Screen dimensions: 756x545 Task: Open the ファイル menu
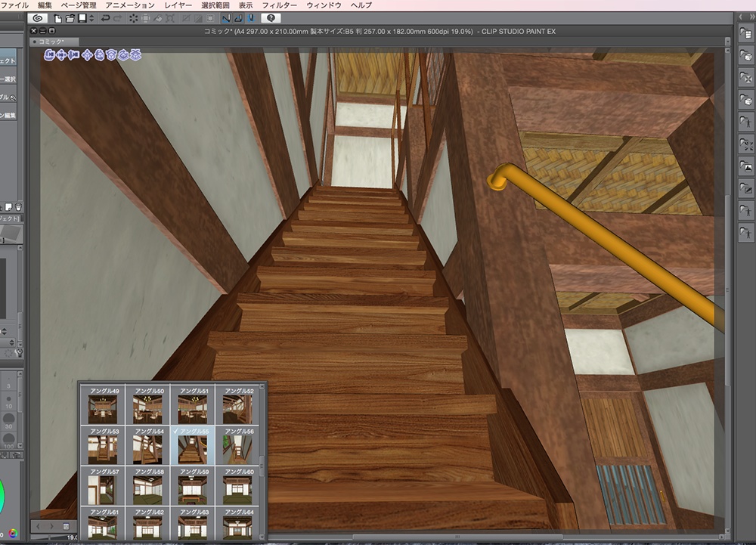15,5
